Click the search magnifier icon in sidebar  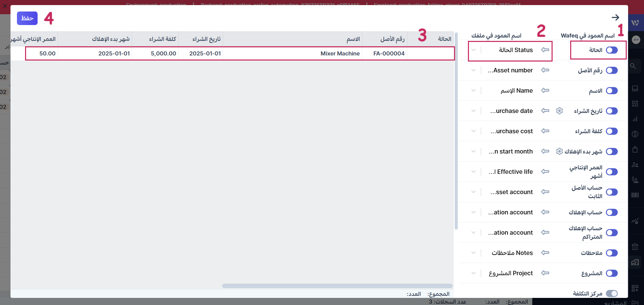[x=633, y=66]
